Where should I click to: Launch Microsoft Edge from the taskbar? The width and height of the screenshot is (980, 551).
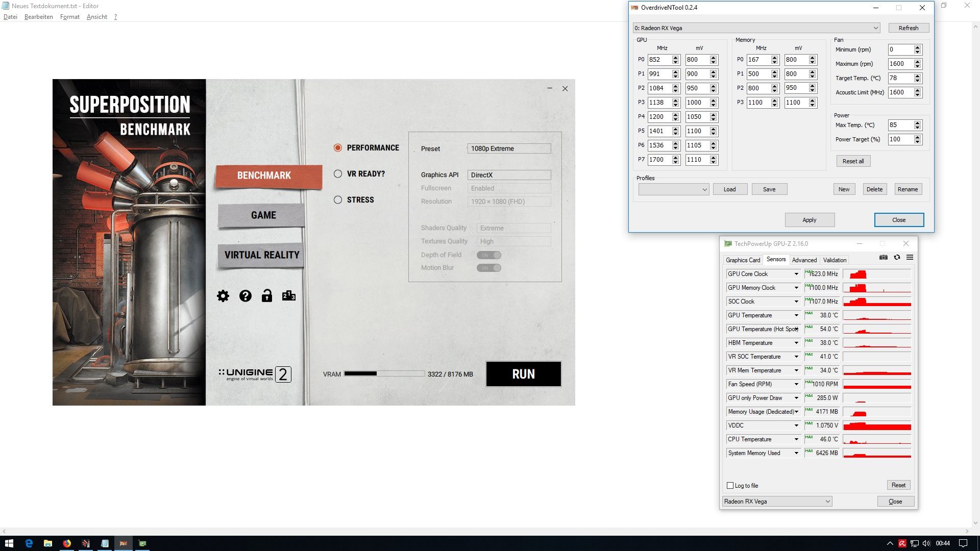pos(29,543)
